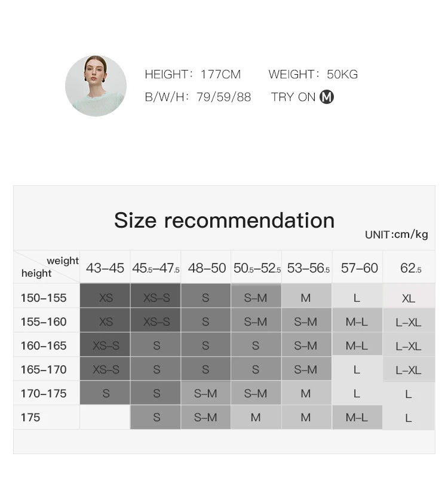
Task: Select the L cell under 57–60 in the 165–170 row
Action: click(357, 370)
